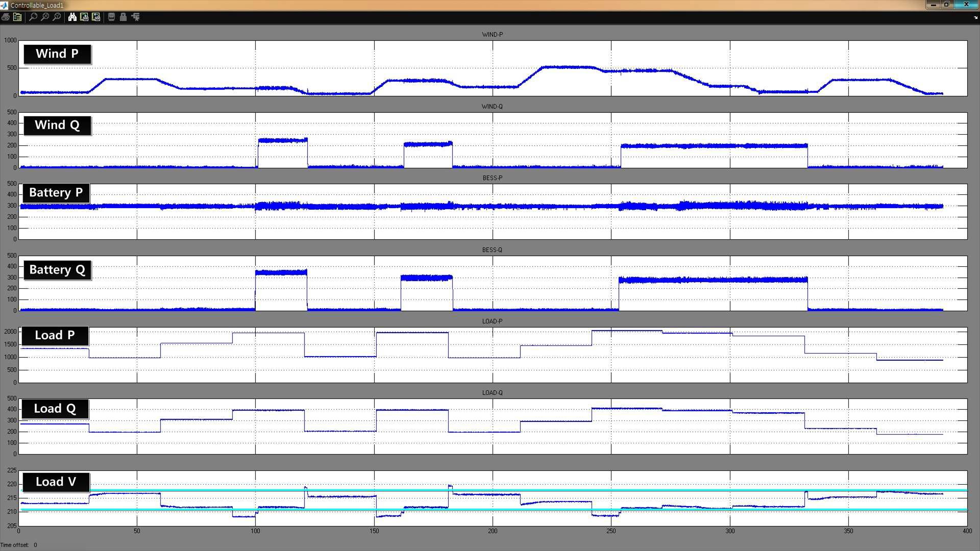
Task: Select the Zoom X-axis magnifier tool
Action: tap(45, 17)
